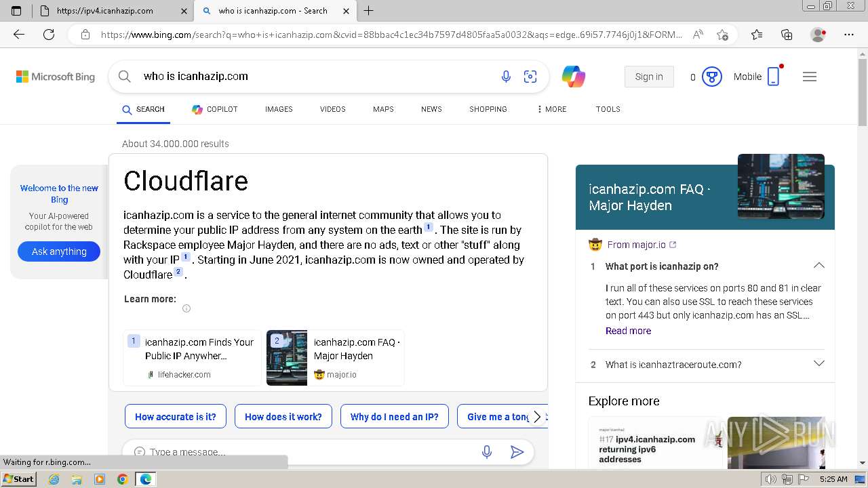868x488 pixels.
Task: Click the send message arrow icon
Action: (517, 452)
